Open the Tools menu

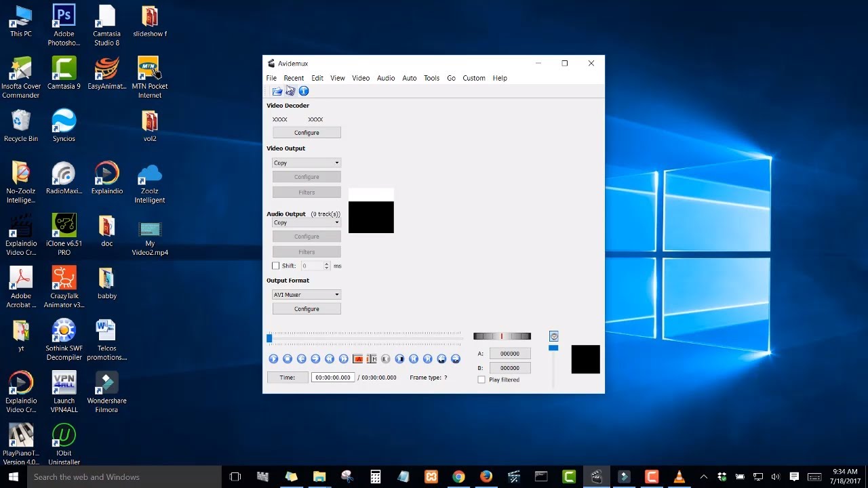432,78
